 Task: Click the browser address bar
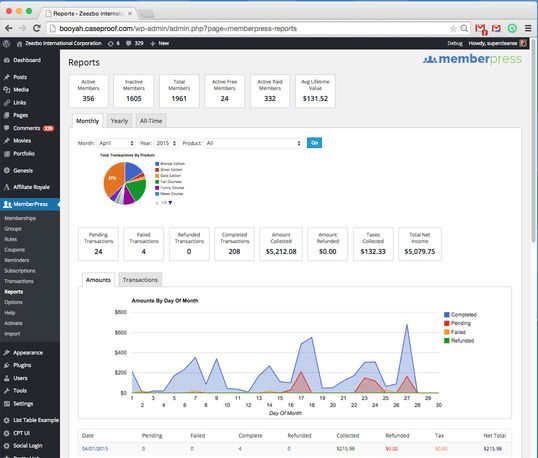coord(253,28)
